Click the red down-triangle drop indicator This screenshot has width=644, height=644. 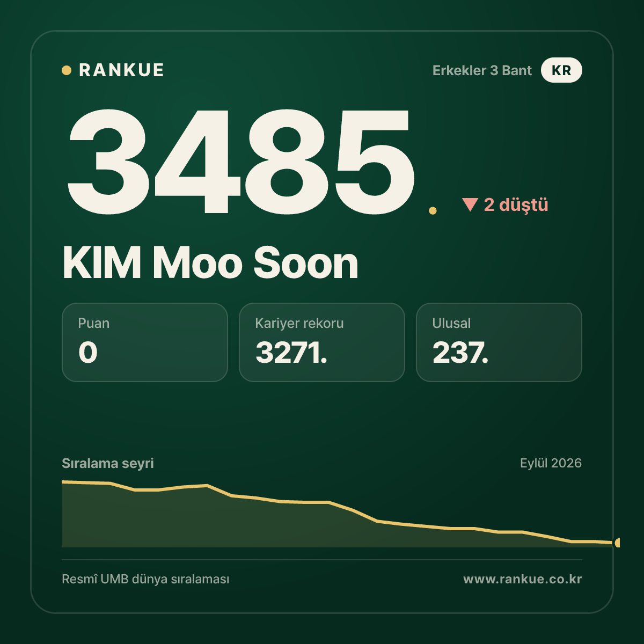click(470, 204)
